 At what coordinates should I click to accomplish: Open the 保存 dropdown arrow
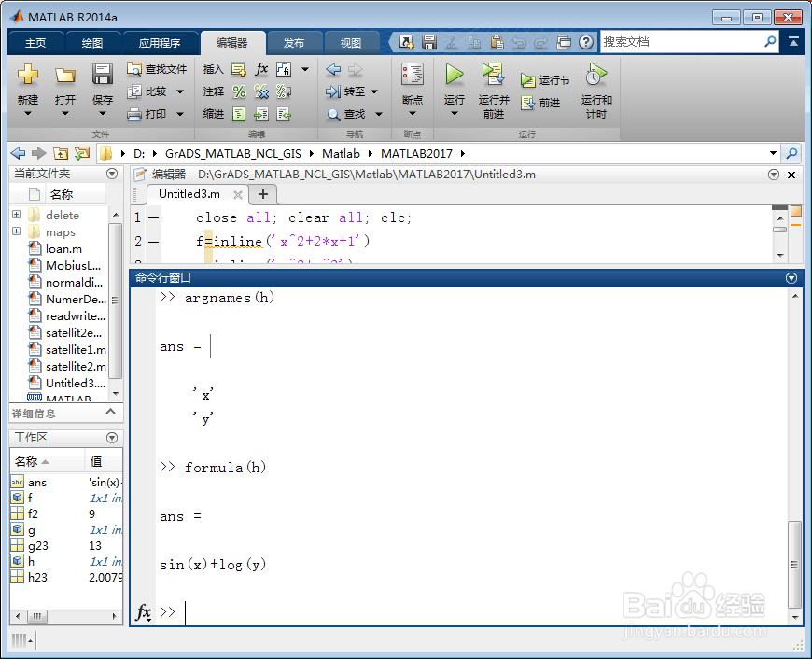click(103, 113)
